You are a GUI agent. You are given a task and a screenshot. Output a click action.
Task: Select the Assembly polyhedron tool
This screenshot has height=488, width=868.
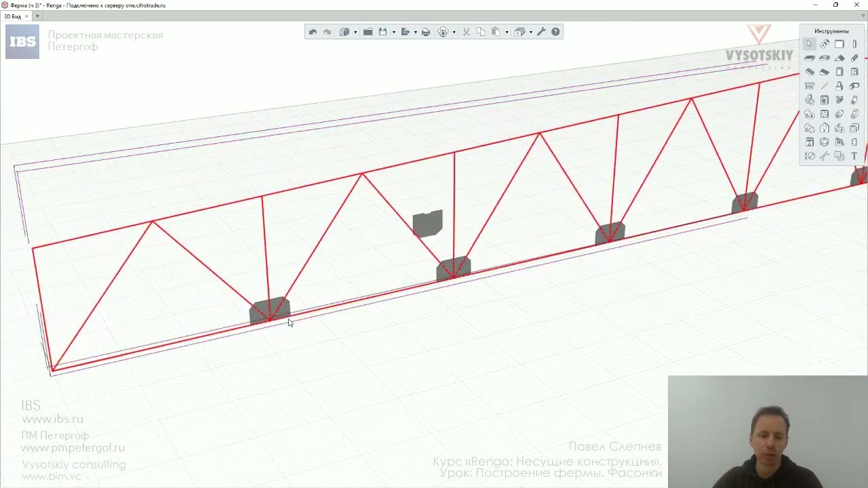click(x=825, y=142)
